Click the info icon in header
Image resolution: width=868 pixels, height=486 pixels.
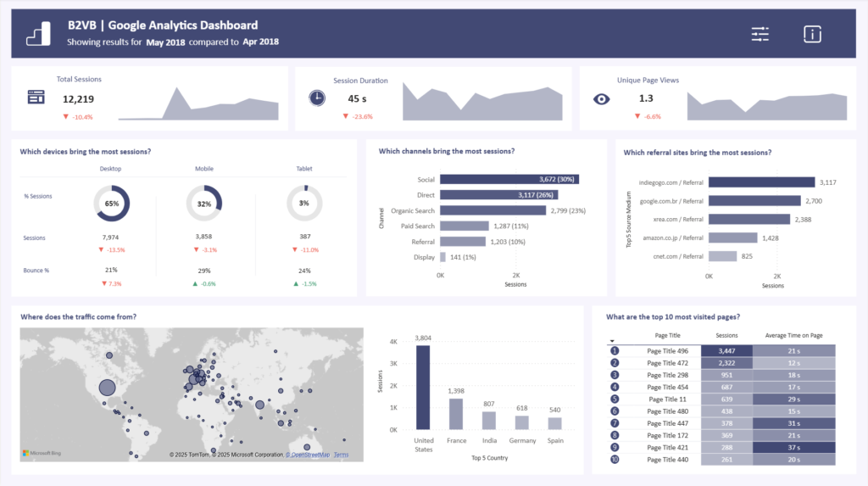point(812,34)
